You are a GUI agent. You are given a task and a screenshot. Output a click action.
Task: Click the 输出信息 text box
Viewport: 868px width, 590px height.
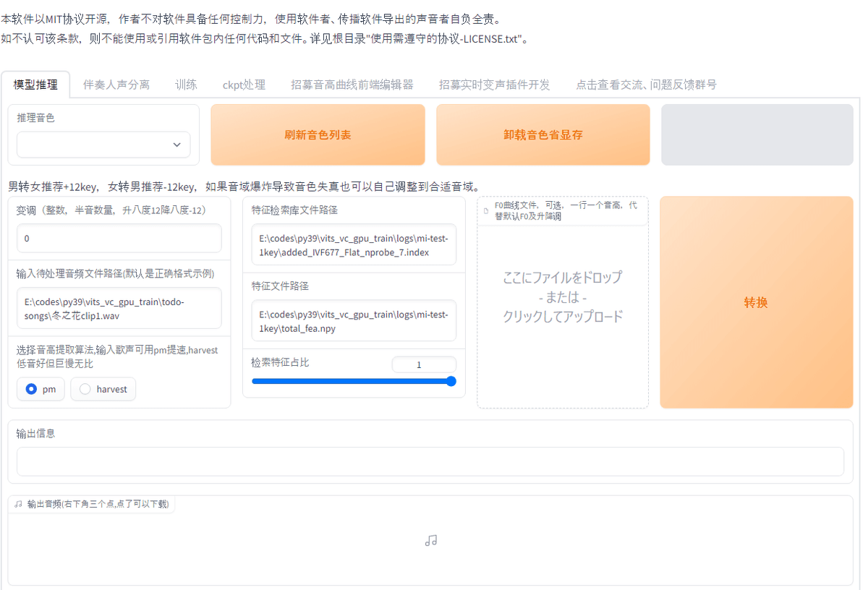430,461
